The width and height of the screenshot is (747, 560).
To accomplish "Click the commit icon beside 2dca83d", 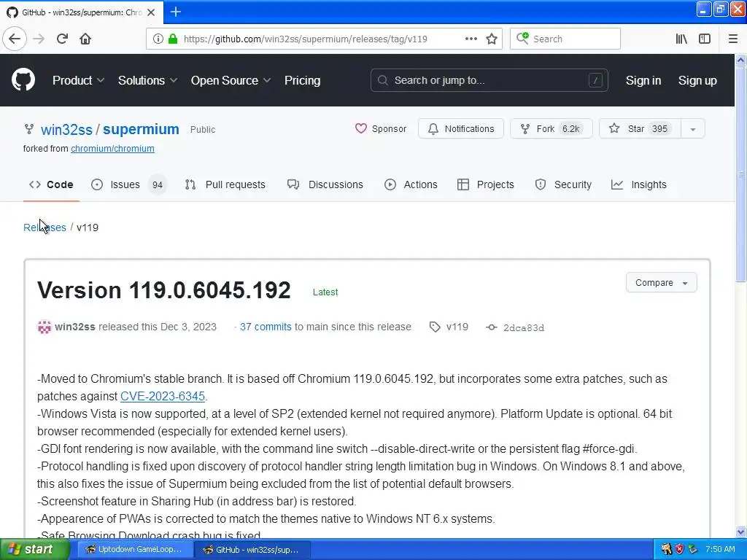I will [492, 327].
